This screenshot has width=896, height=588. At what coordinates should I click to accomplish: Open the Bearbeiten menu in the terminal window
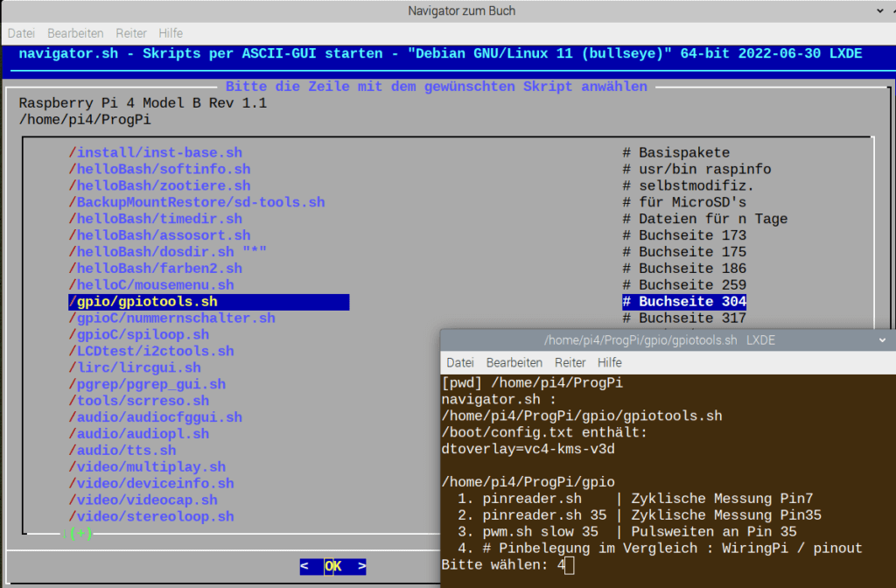tap(514, 362)
